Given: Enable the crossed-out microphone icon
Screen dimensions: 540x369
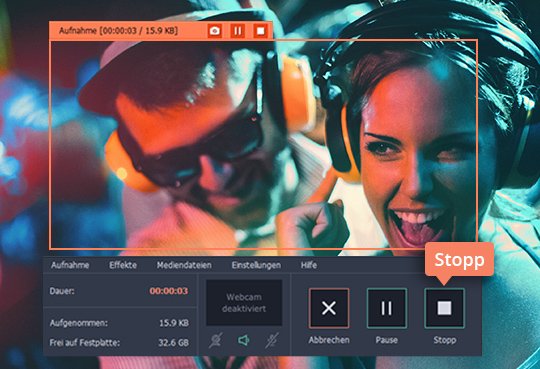Looking at the screenshot, I should [x=272, y=340].
